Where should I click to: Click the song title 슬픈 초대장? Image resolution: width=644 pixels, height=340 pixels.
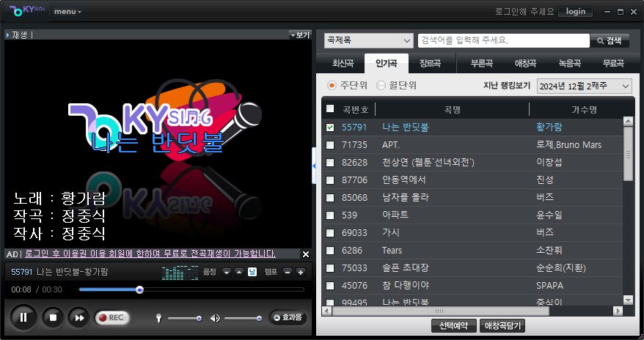tap(406, 267)
